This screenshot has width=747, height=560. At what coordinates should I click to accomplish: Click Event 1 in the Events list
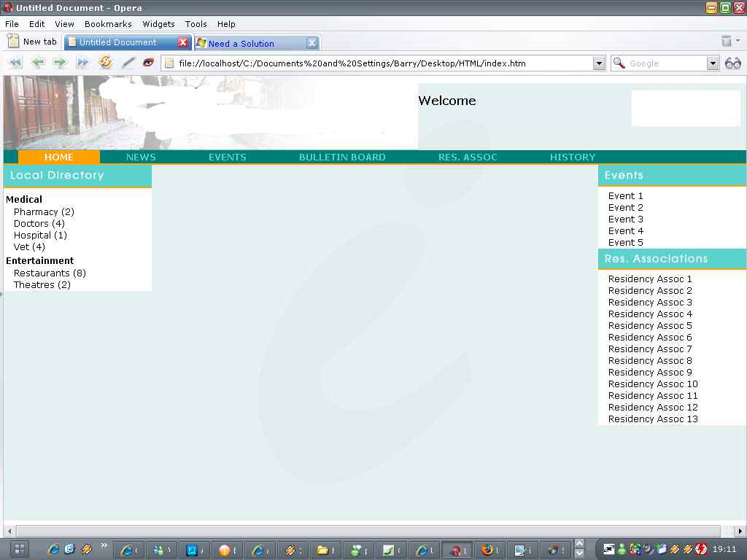tap(625, 195)
